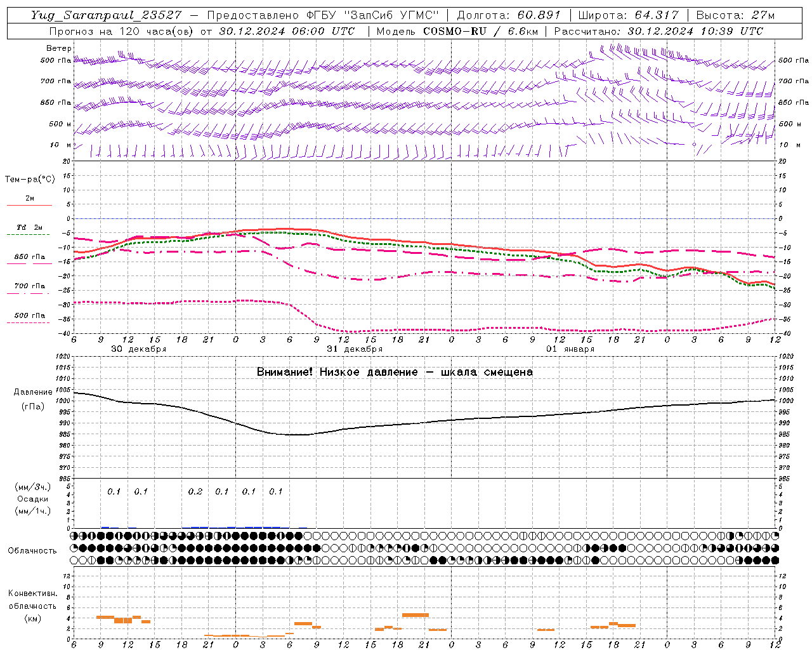Click the Td 2м dew point legend label
Image resolution: width=812 pixels, height=650 pixels.
[x=29, y=227]
